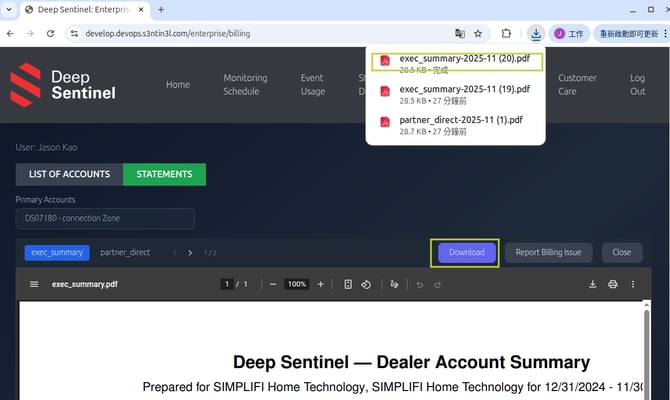Viewport: 670px width, 400px height.
Task: Rotate PDF counterclockwise icon
Action: [x=366, y=284]
